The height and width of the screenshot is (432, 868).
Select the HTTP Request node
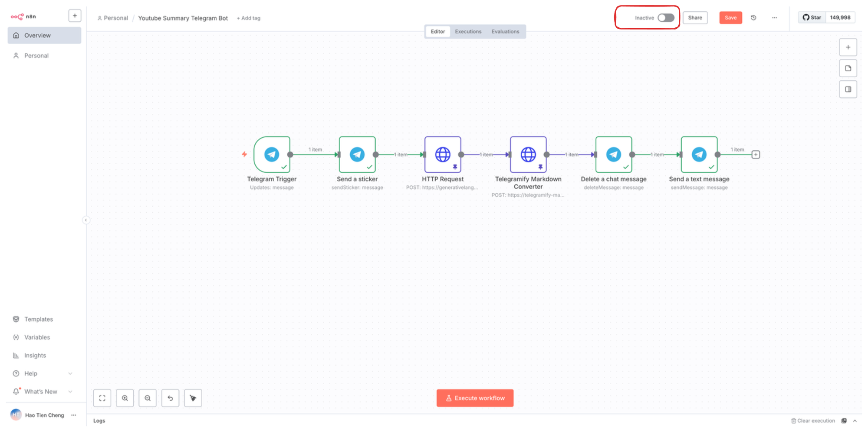point(442,155)
